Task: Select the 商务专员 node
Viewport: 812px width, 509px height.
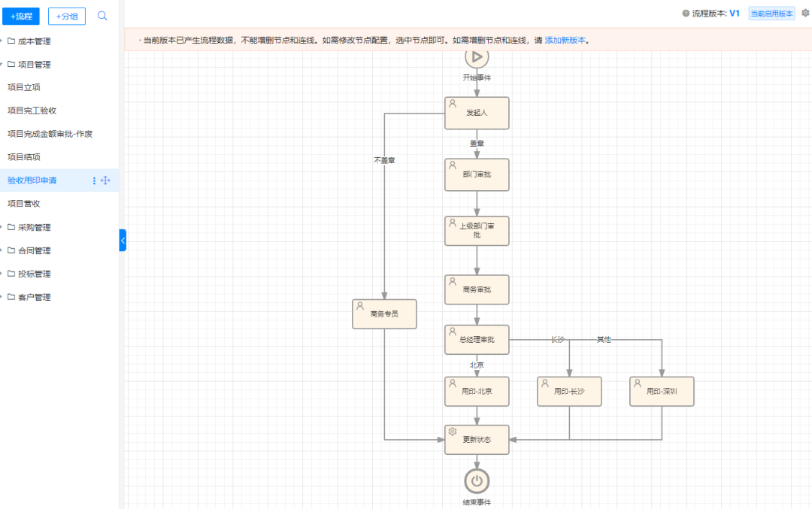Action: (x=384, y=314)
